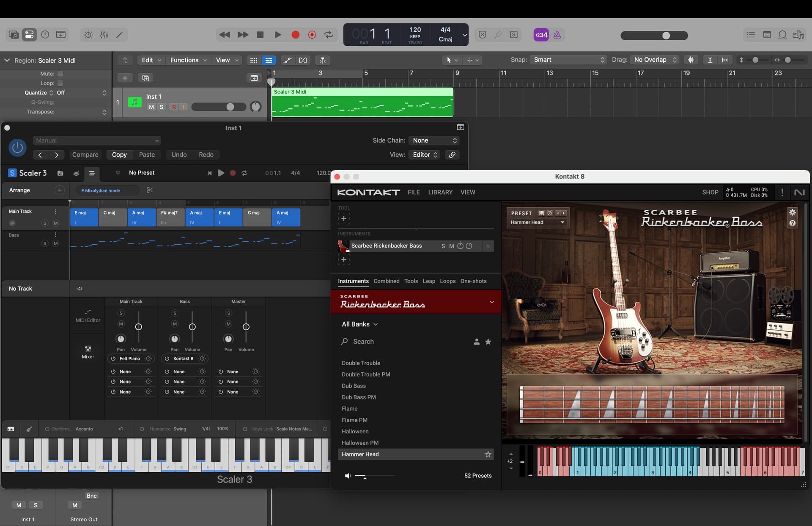
Task: Expand the All Banks dropdown
Action: (x=359, y=324)
